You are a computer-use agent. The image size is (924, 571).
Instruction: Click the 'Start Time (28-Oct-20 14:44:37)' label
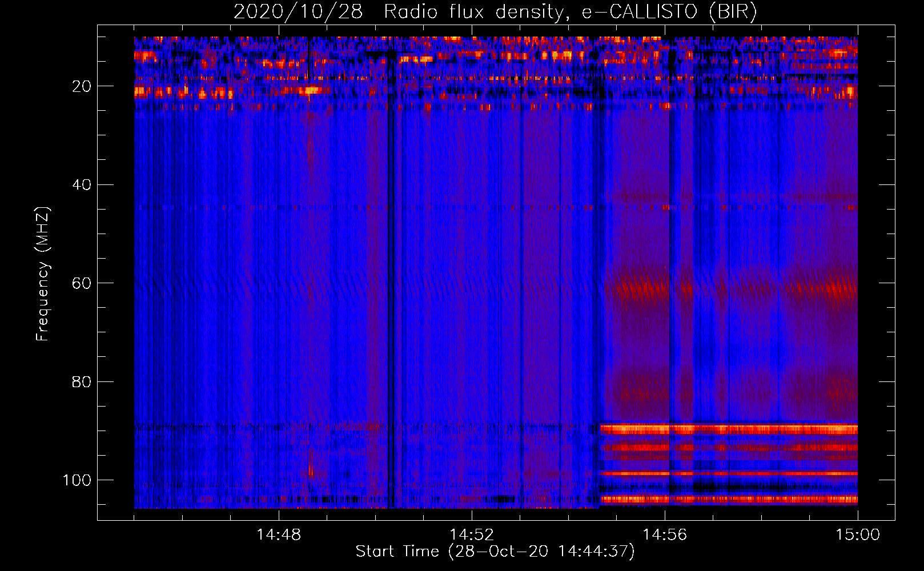click(495, 552)
